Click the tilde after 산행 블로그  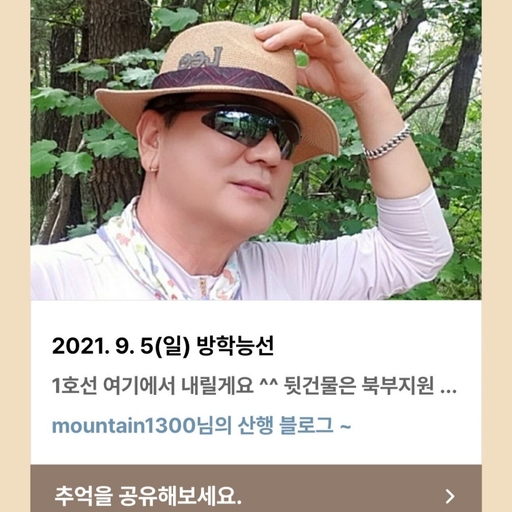coord(345,427)
